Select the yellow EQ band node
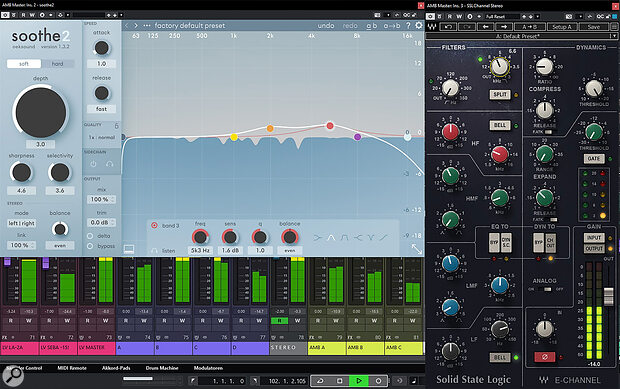Screen dimensions: 620x389 click(234, 137)
